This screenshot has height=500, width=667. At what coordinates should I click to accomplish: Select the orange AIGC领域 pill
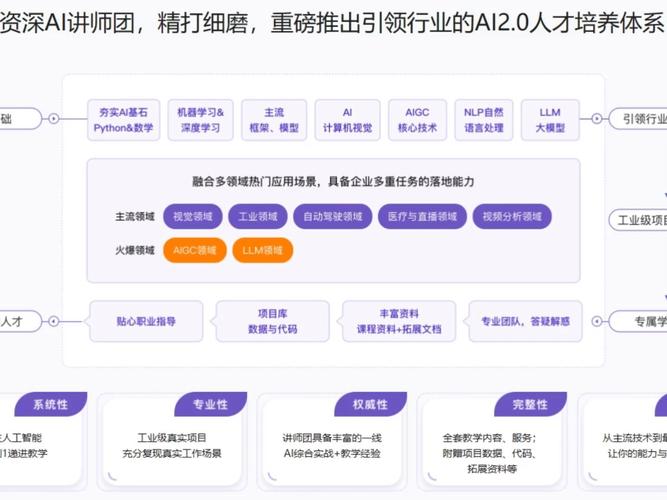click(194, 250)
